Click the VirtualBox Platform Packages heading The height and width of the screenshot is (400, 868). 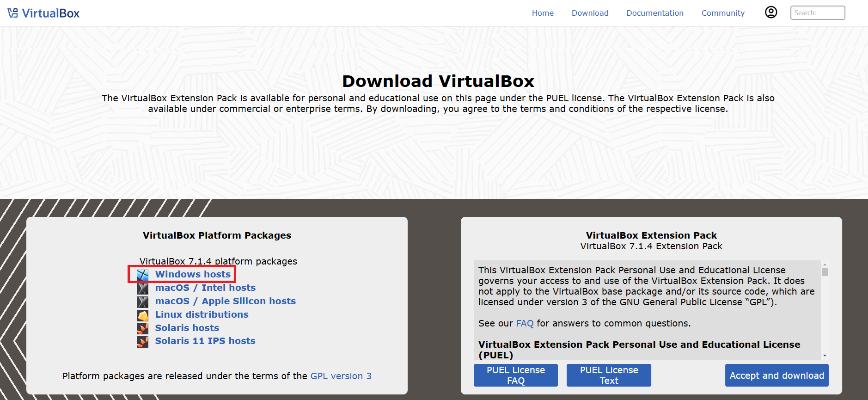pos(217,235)
